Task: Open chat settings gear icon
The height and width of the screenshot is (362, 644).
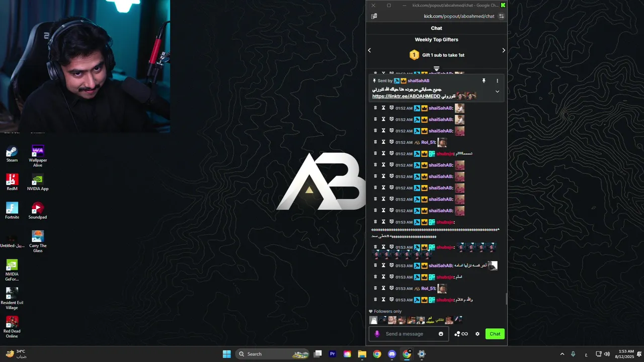Action: pos(477,334)
